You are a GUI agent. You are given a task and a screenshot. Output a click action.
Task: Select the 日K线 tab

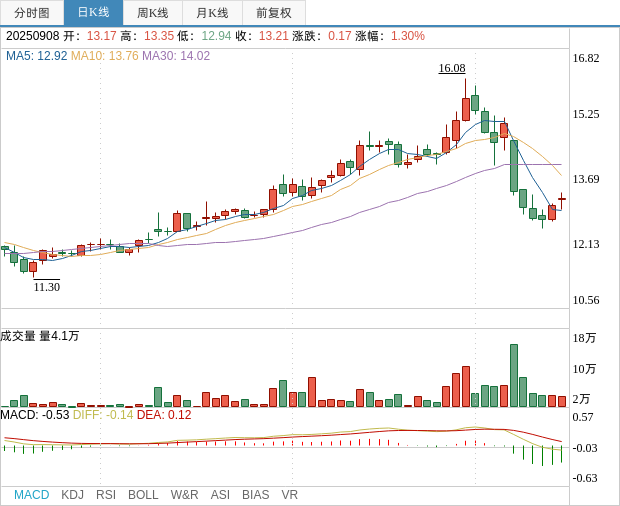[x=93, y=13]
